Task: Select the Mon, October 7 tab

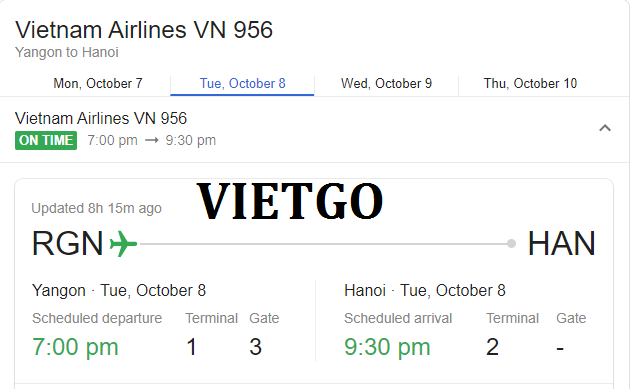Action: point(98,84)
